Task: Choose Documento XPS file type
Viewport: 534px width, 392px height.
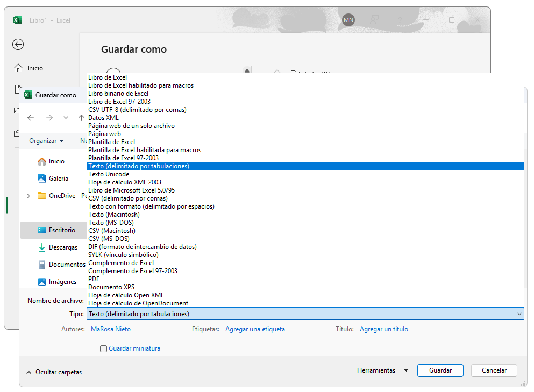Action: [x=305, y=287]
